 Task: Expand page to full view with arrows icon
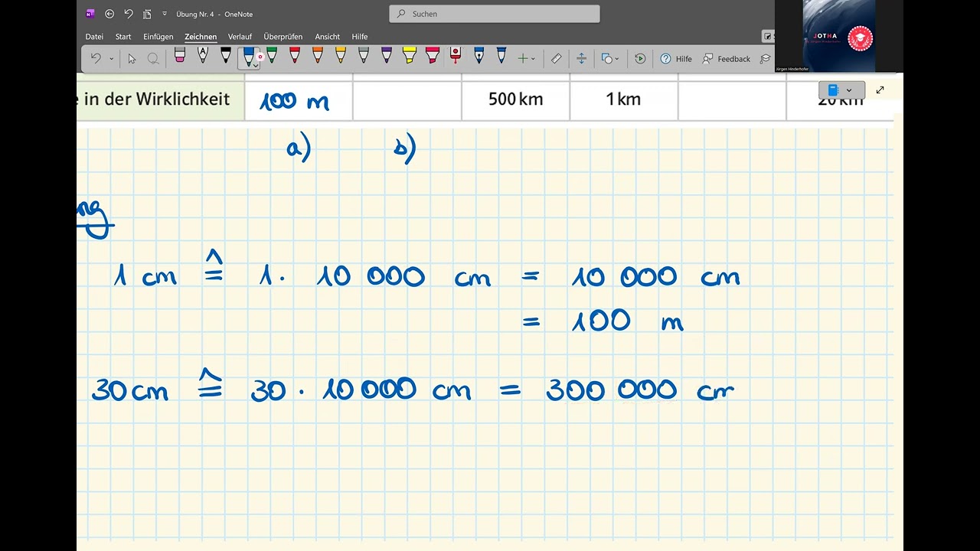point(880,90)
